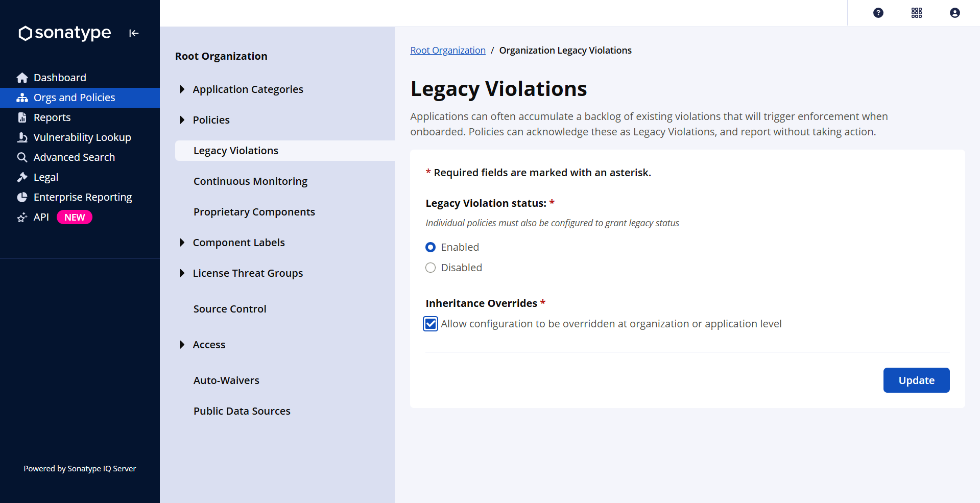Click the Legal gavel icon
The height and width of the screenshot is (503, 980).
click(22, 177)
